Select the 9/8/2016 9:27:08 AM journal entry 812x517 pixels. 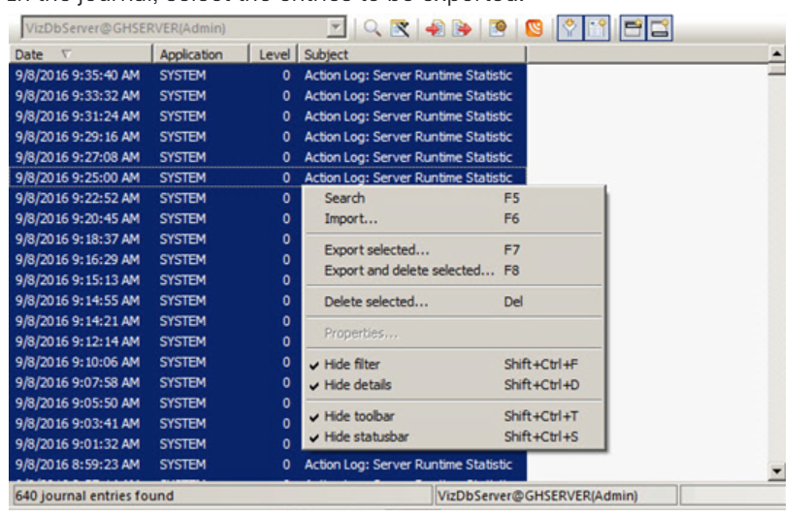coord(268,157)
